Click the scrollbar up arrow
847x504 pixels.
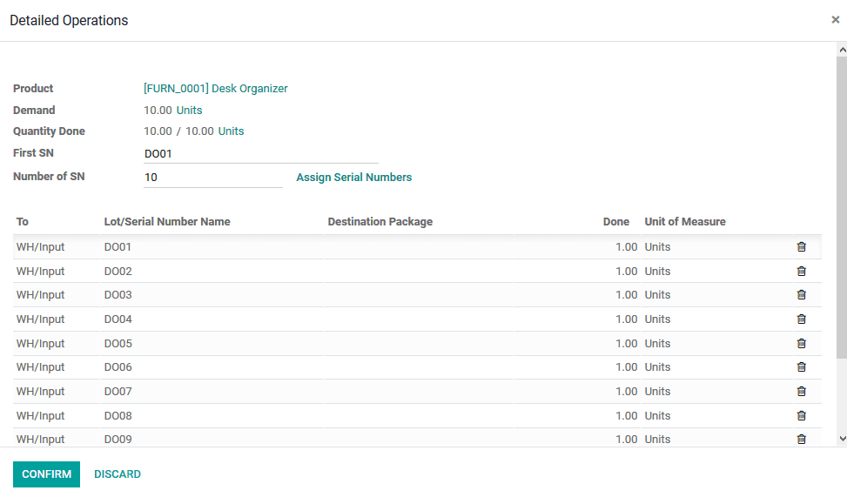point(842,50)
